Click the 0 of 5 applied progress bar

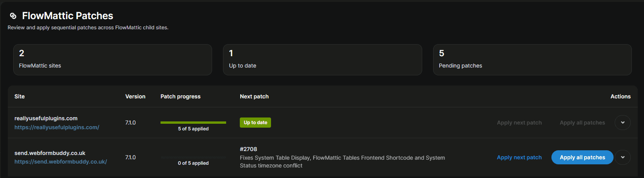(193, 157)
